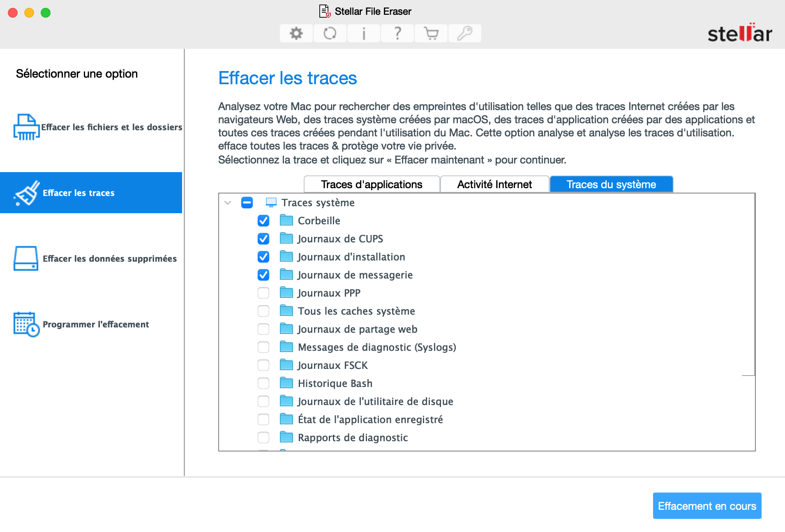The height and width of the screenshot is (532, 785).
Task: Click the shopping cart buy icon
Action: click(431, 33)
